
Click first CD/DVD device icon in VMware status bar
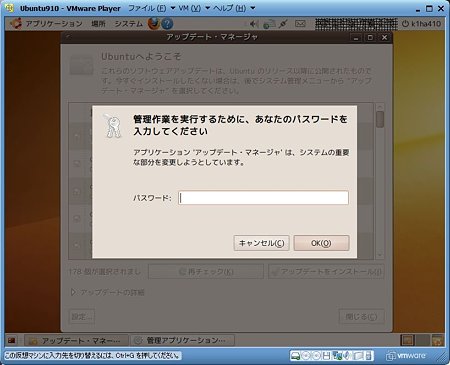(x=305, y=356)
